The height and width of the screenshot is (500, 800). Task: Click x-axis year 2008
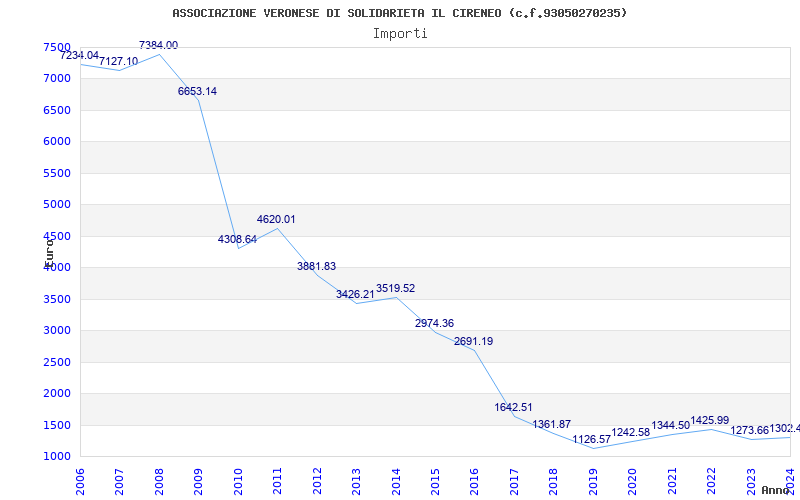tap(159, 481)
